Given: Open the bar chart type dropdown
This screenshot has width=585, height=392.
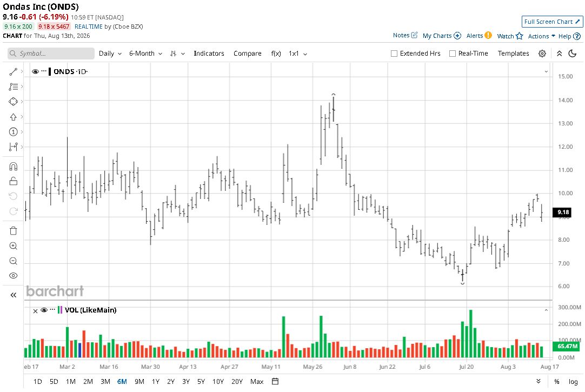Looking at the screenshot, I should (x=177, y=54).
